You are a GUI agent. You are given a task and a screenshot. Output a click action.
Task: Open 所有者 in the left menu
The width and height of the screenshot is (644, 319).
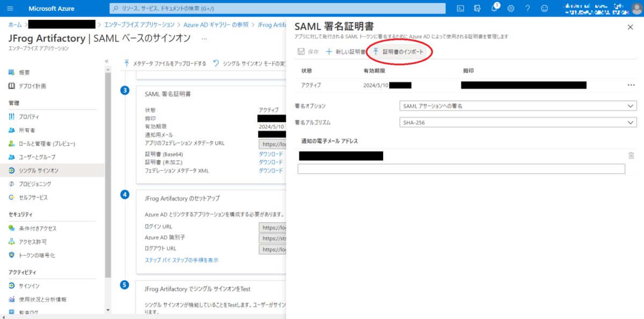[27, 130]
